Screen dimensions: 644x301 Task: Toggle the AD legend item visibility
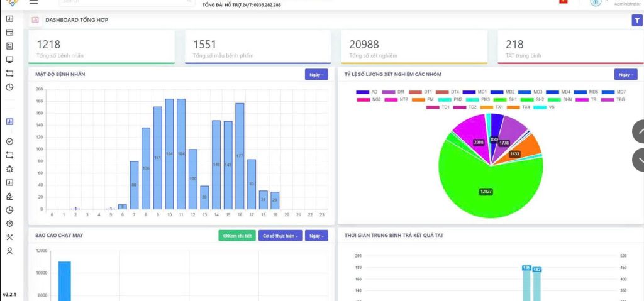pyautogui.click(x=368, y=92)
